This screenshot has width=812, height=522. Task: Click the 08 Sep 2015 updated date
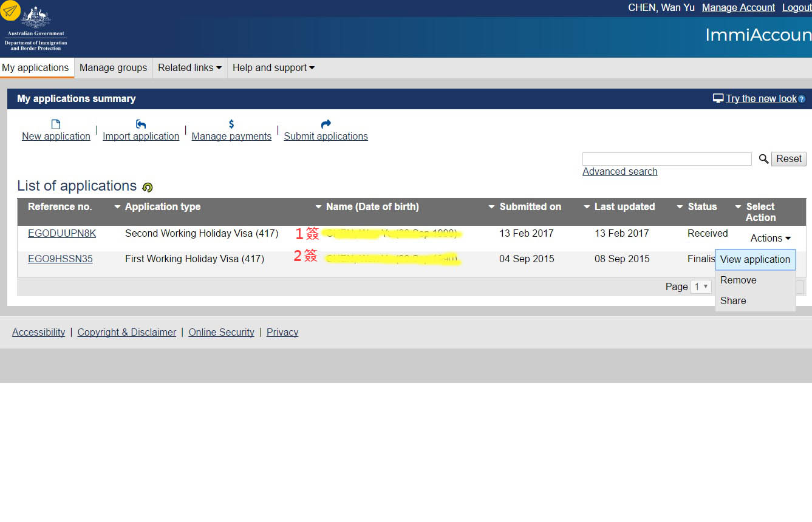622,259
